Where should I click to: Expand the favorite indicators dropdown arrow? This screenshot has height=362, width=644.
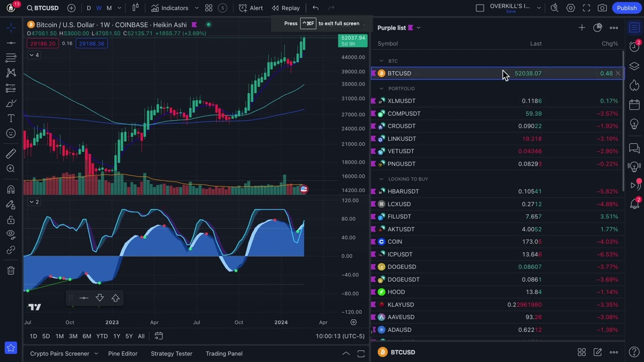(197, 8)
